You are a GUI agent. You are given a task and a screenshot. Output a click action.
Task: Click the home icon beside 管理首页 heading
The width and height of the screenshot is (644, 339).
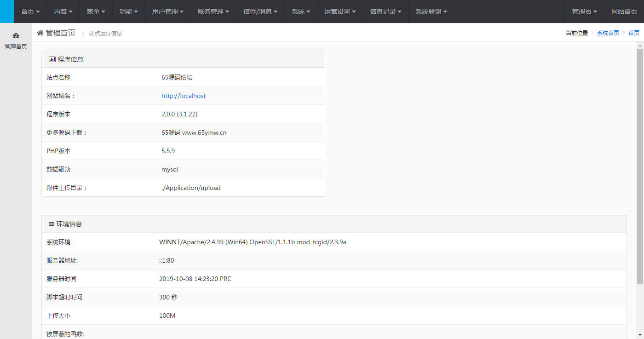[x=40, y=33]
